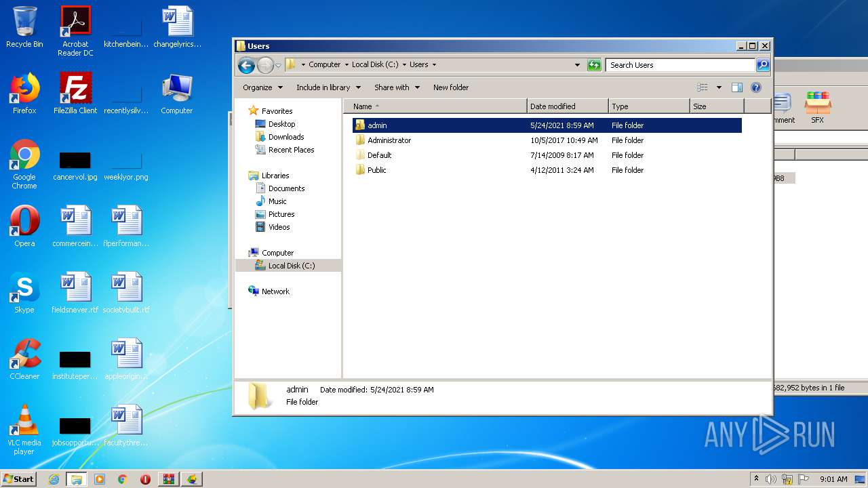Open Music library in navigation pane
Image resolution: width=868 pixels, height=488 pixels.
pos(271,201)
